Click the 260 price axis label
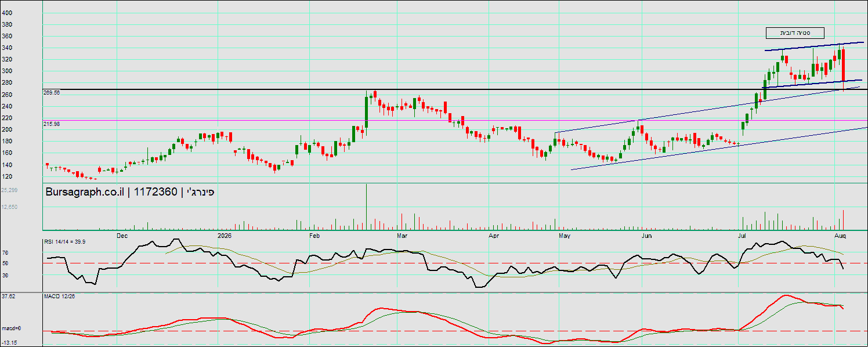This screenshot has width=868, height=347. [8, 95]
